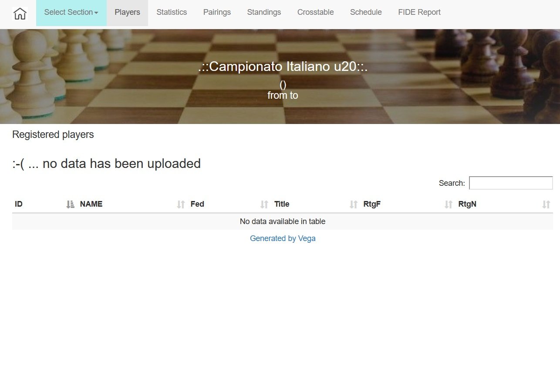560x392 pixels.
Task: Click the RtgN column header text
Action: tap(467, 204)
